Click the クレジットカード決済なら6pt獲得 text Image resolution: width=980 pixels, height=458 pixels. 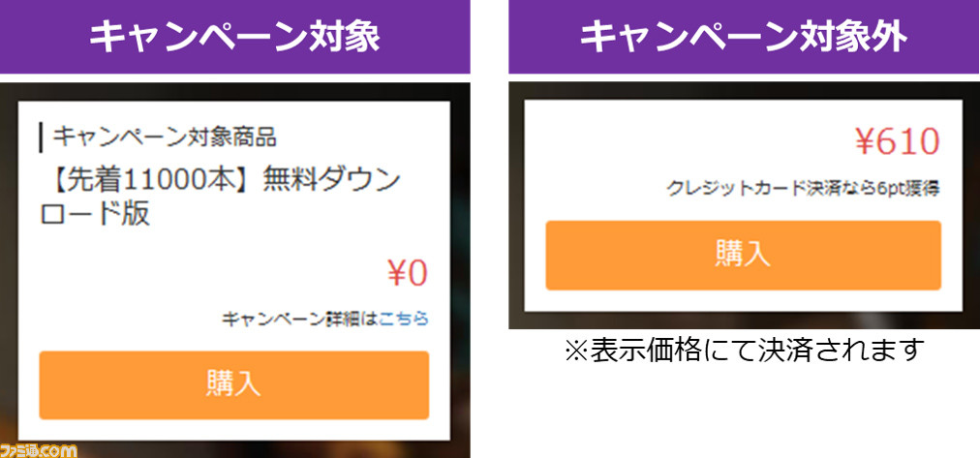click(803, 189)
